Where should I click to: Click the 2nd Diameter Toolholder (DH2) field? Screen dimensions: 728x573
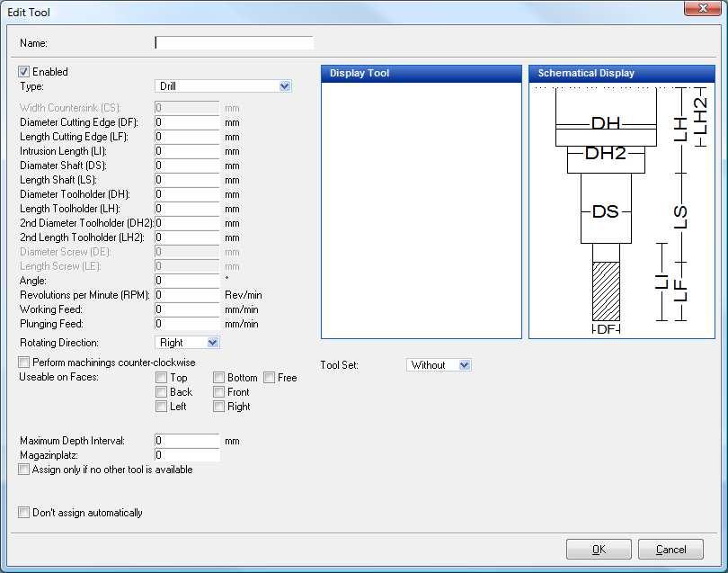coord(187,223)
